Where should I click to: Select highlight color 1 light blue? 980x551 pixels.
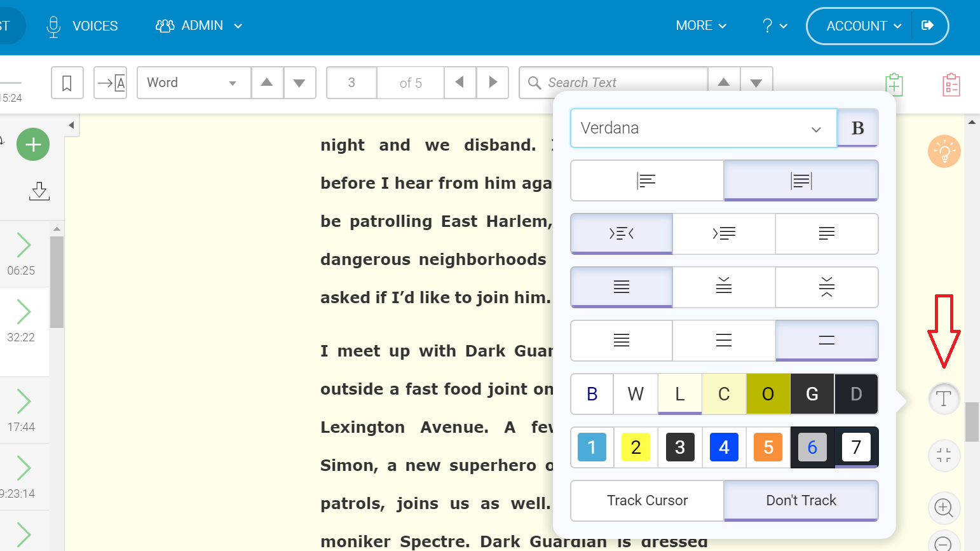click(592, 447)
